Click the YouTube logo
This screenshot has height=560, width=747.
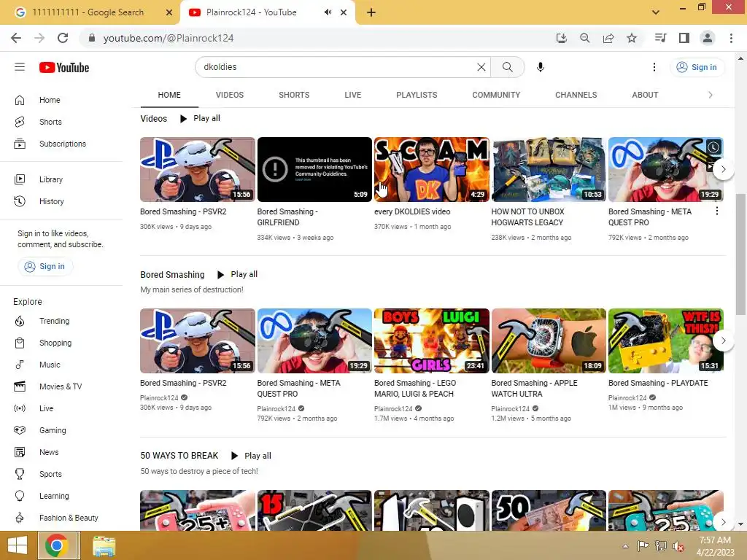[x=64, y=68]
